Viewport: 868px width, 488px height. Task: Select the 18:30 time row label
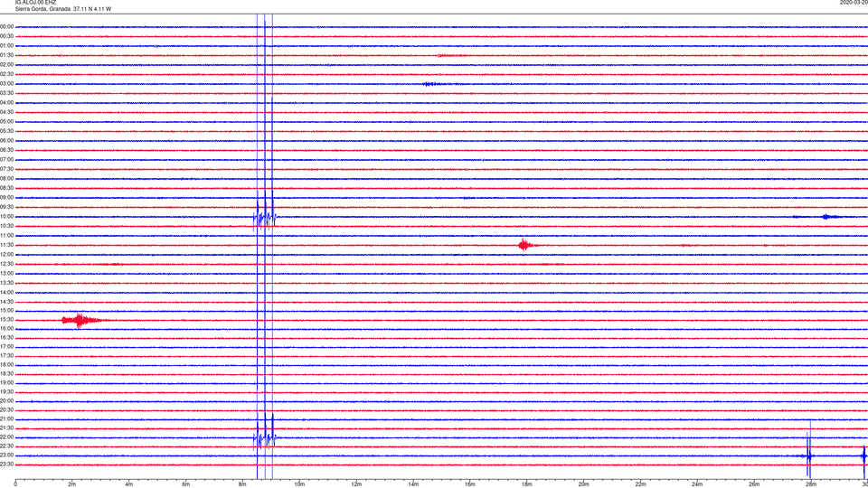pos(6,374)
